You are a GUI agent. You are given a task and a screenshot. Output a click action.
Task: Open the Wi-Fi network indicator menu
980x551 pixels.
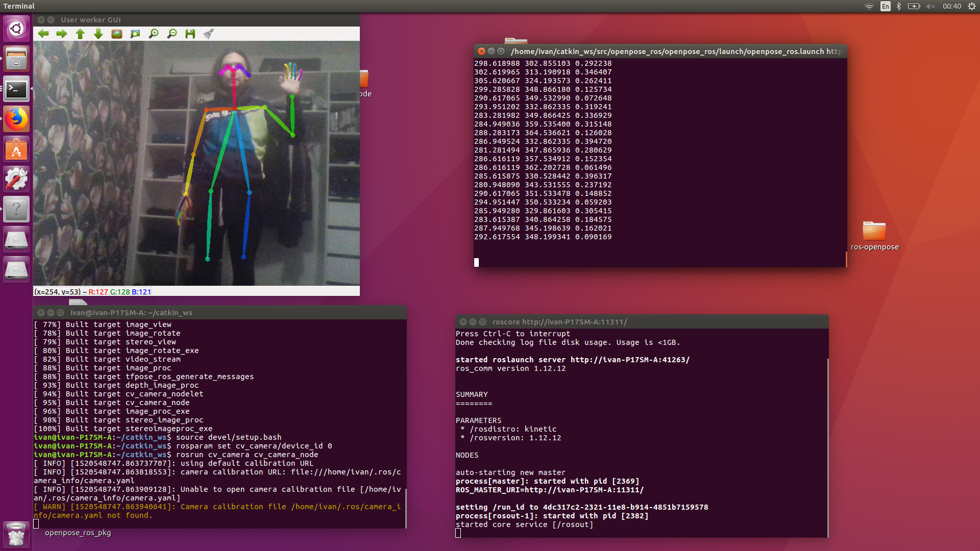coord(869,6)
